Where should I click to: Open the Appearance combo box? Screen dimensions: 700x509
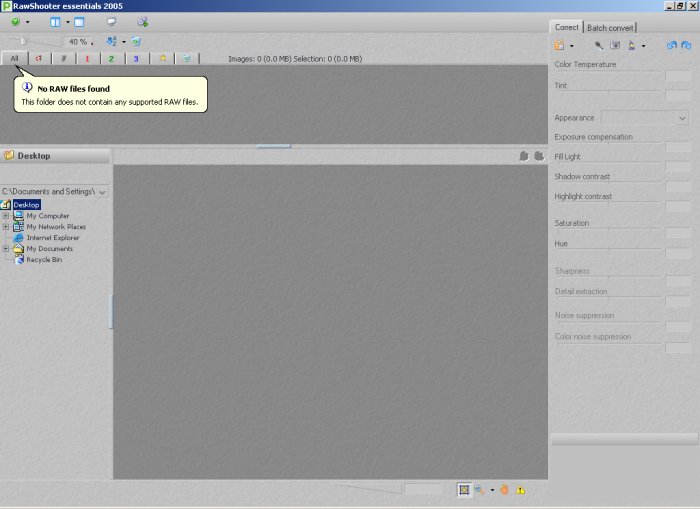(645, 118)
